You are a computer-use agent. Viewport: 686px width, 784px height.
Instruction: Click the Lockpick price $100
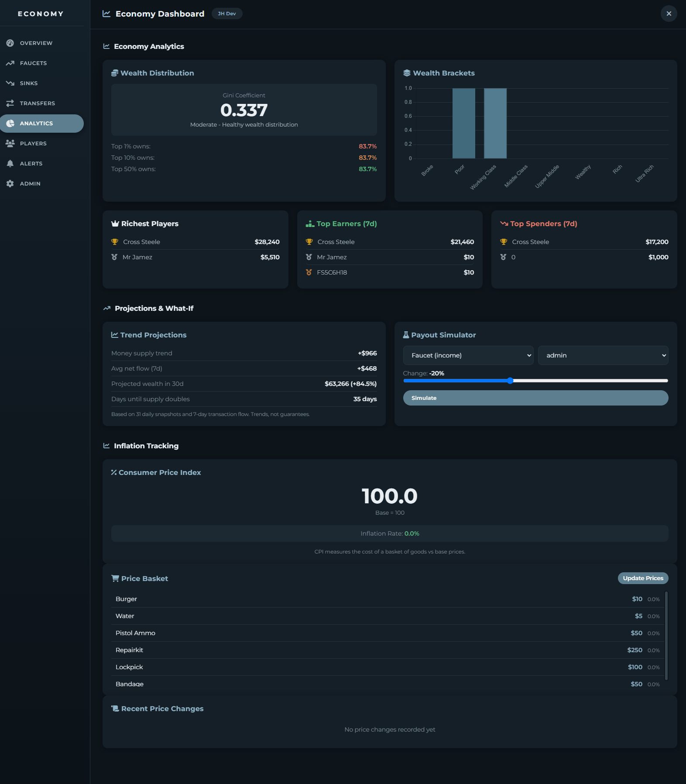635,667
